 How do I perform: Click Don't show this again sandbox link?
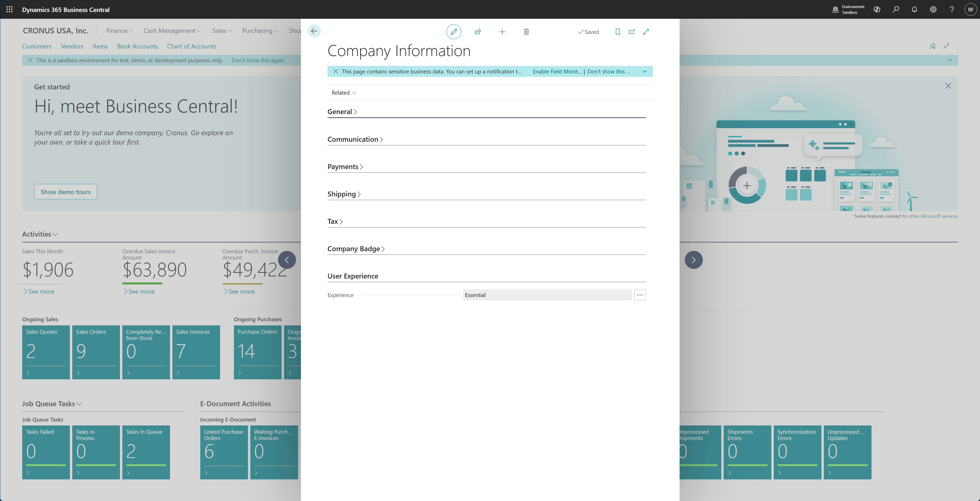pyautogui.click(x=258, y=60)
